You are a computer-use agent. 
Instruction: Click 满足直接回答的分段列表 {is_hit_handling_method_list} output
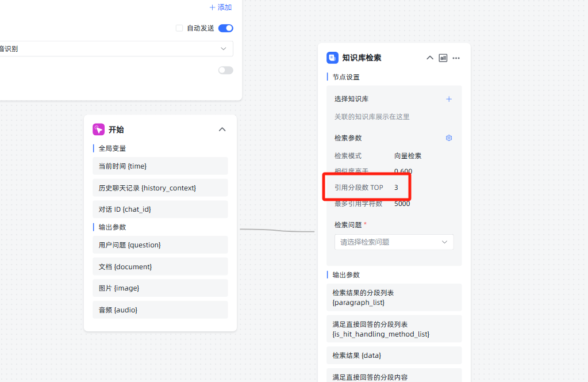(394, 328)
